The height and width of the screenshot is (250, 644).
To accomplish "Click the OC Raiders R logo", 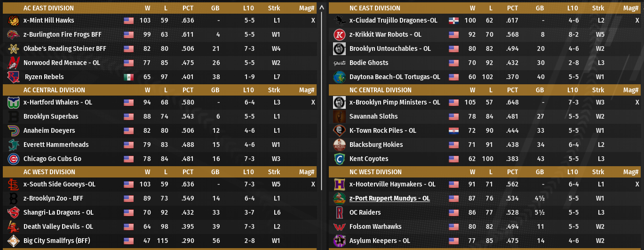I will pos(339,213).
